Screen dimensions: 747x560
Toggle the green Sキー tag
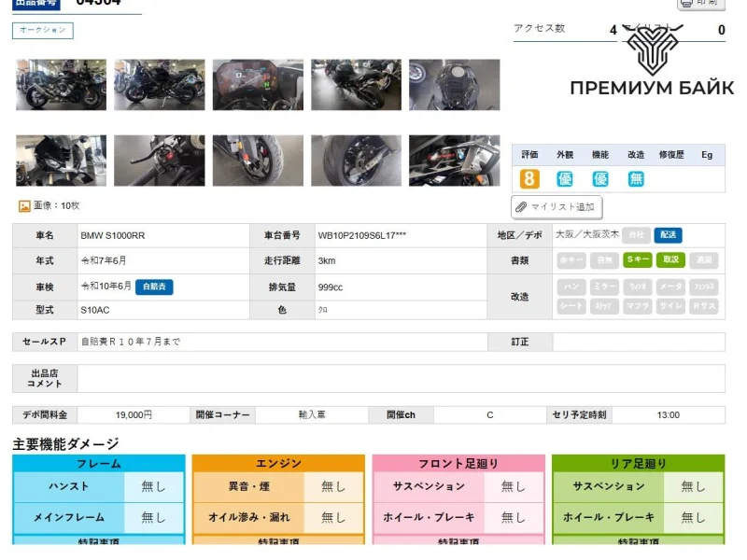click(x=638, y=260)
